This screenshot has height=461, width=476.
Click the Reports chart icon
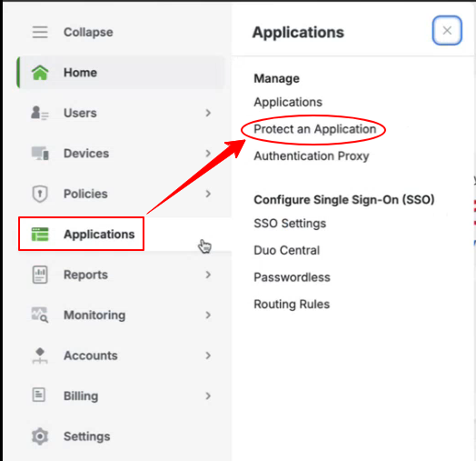(40, 275)
